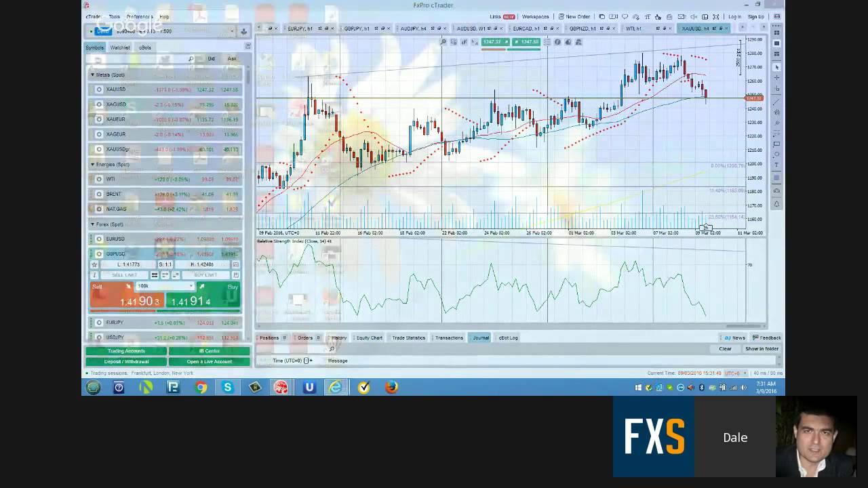The height and width of the screenshot is (488, 868).
Task: Click the Clear button in the Journal
Action: pyautogui.click(x=725, y=349)
